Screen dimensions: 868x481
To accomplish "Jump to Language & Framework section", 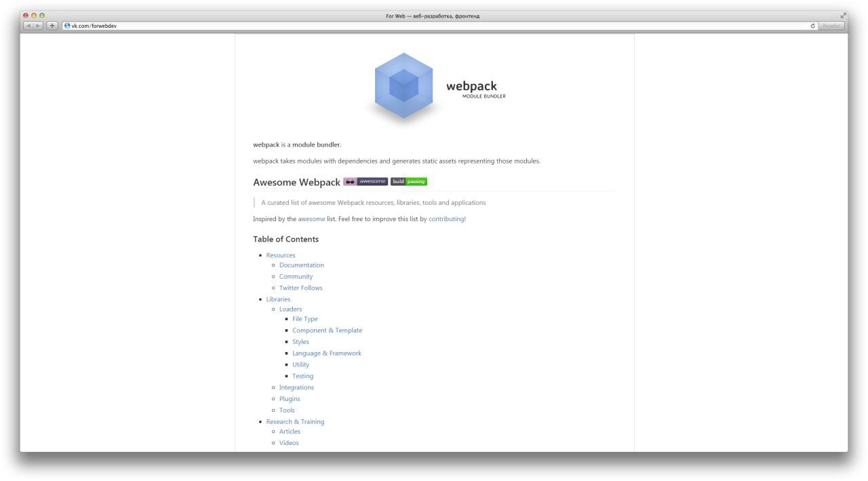I will pos(327,353).
